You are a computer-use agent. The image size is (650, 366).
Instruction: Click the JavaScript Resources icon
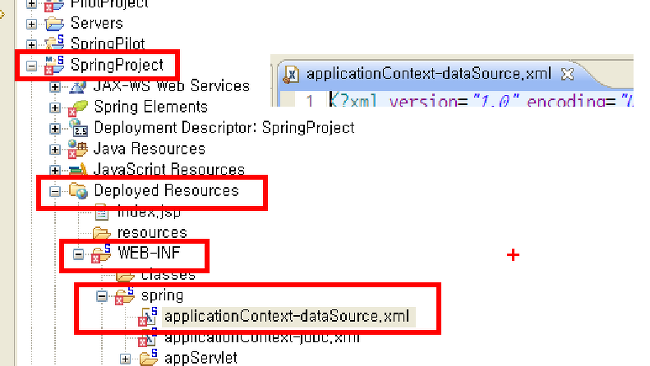tap(78, 170)
